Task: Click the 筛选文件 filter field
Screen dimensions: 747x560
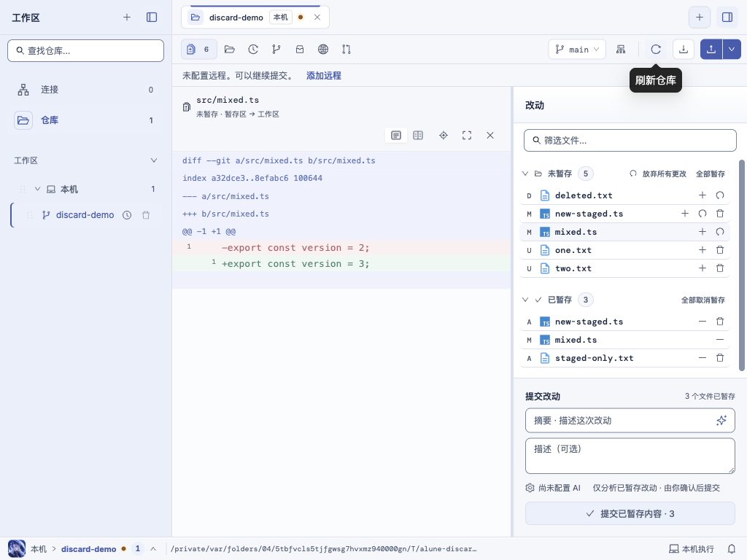Action: pos(630,141)
